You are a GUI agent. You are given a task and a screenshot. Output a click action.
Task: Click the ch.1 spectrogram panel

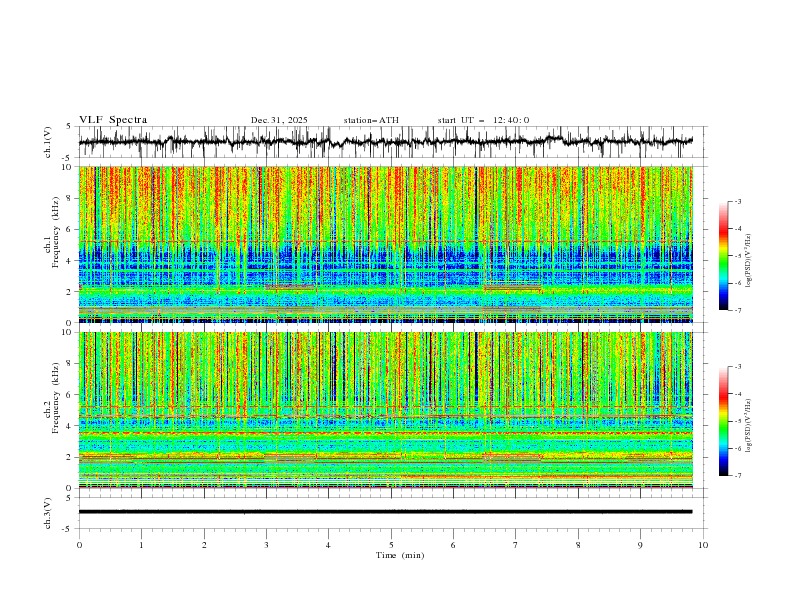(386, 244)
